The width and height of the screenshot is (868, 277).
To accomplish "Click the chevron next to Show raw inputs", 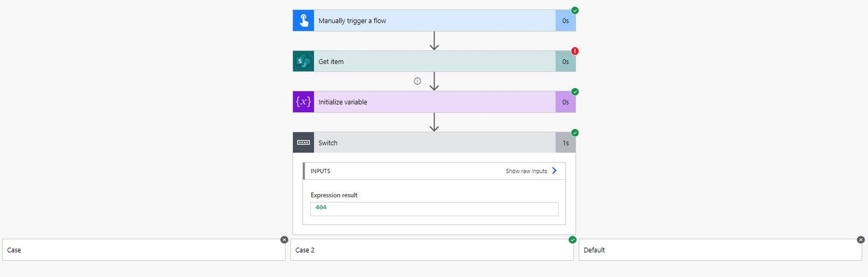I will (x=554, y=171).
